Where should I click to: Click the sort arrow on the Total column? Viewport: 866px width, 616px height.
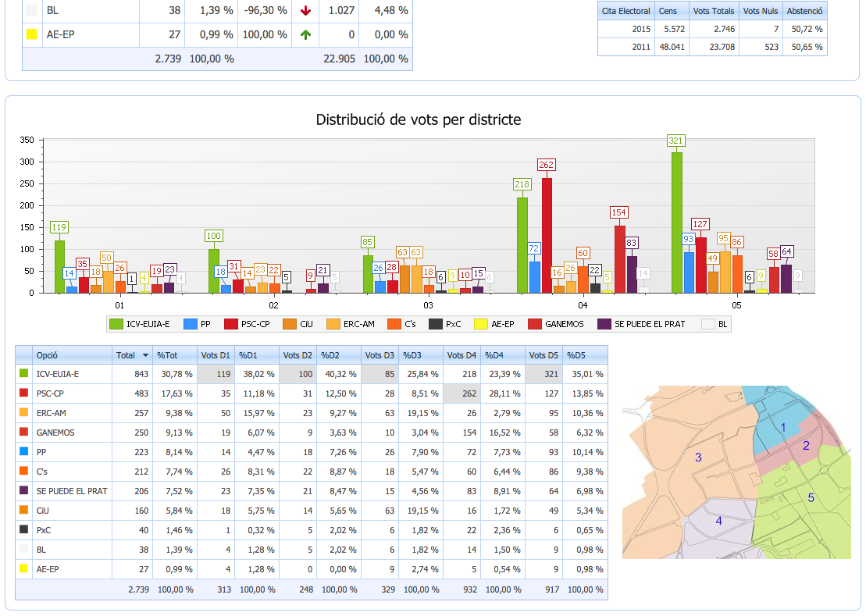coord(145,355)
